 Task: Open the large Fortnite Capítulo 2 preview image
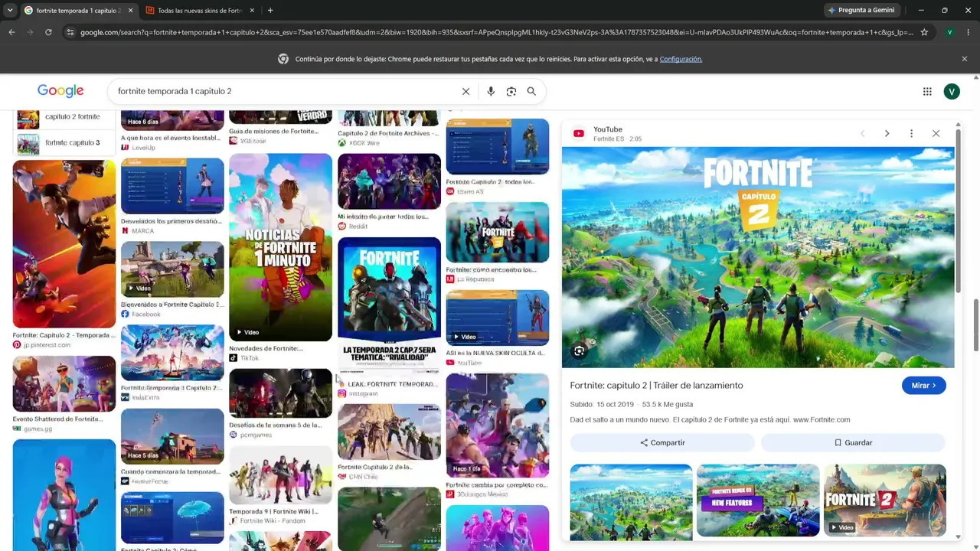(x=758, y=257)
